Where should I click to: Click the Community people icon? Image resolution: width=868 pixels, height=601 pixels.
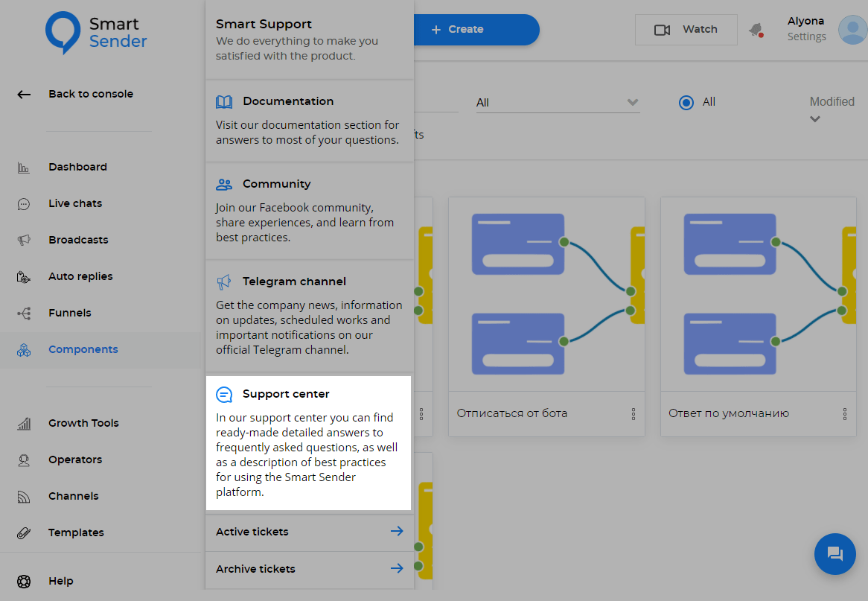click(x=224, y=184)
